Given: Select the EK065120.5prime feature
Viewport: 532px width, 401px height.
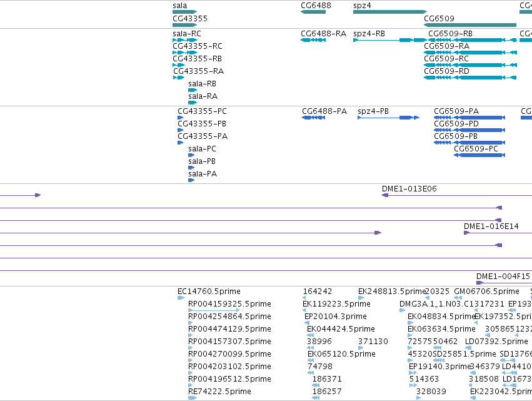Looking at the screenshot, I should [x=311, y=360].
